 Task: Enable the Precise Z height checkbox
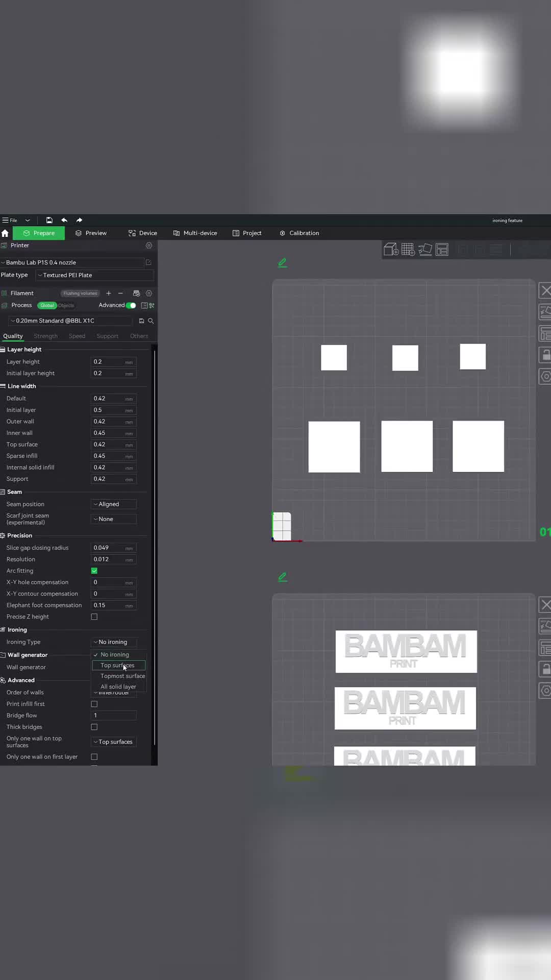click(94, 617)
